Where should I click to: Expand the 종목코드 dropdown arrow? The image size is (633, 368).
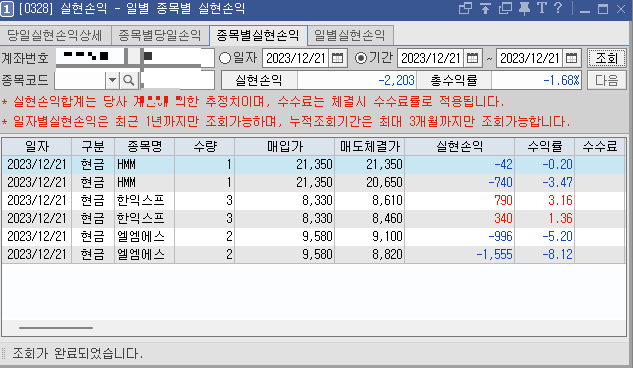113,80
